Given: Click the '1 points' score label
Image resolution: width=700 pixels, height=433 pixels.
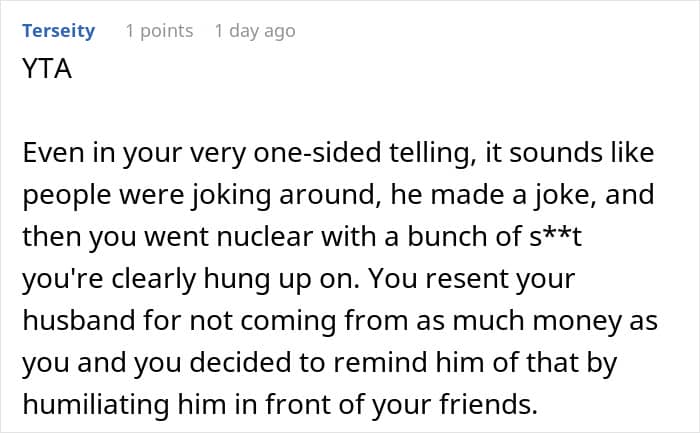Looking at the screenshot, I should [159, 31].
